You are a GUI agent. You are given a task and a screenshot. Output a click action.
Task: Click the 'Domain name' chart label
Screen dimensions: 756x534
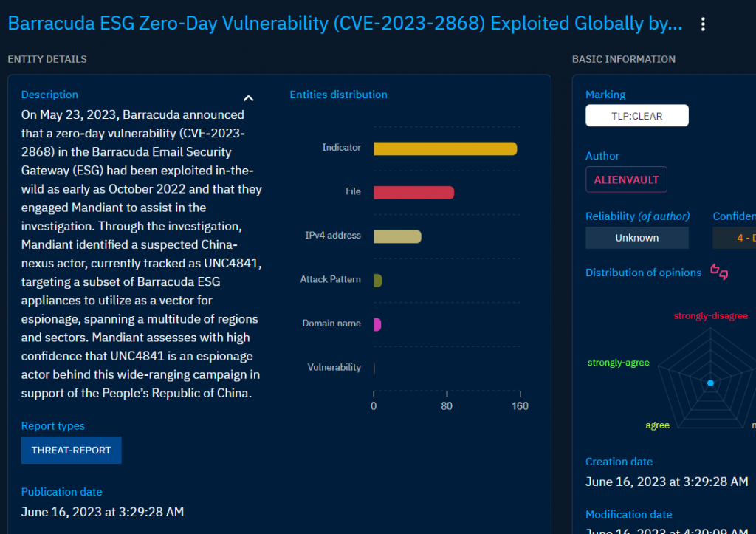click(331, 324)
